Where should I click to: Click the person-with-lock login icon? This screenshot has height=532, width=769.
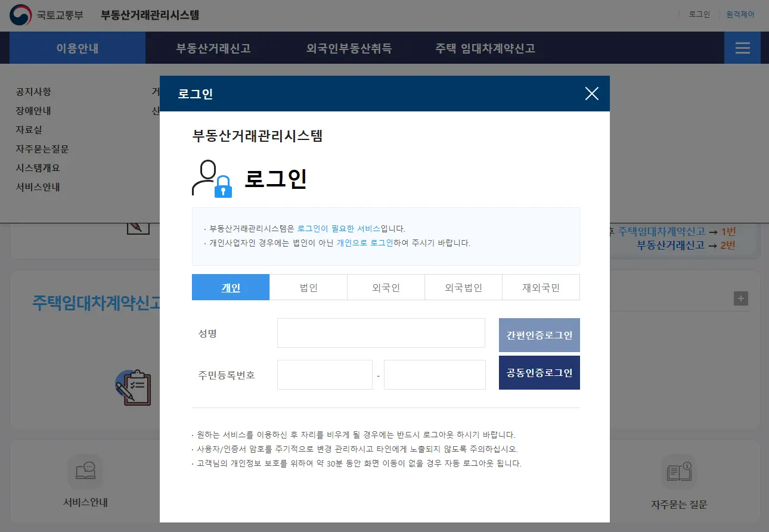coord(210,178)
